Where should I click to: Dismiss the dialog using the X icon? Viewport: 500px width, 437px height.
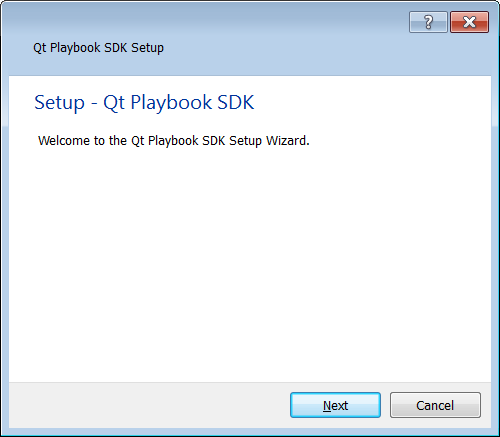[469, 22]
